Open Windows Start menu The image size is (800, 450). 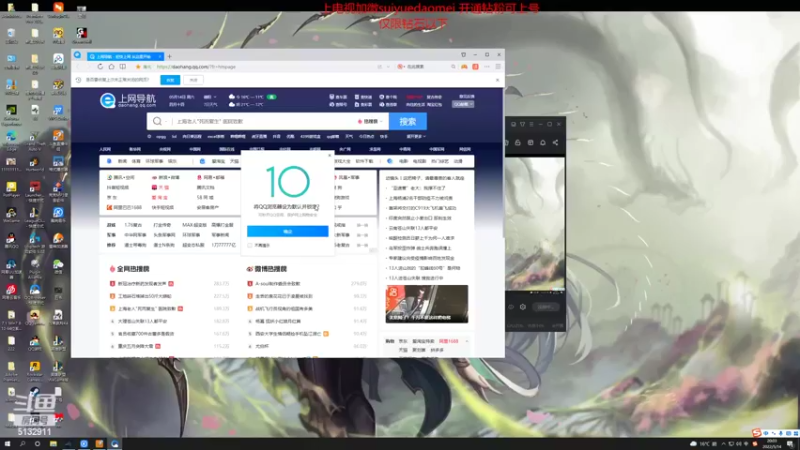[x=7, y=444]
